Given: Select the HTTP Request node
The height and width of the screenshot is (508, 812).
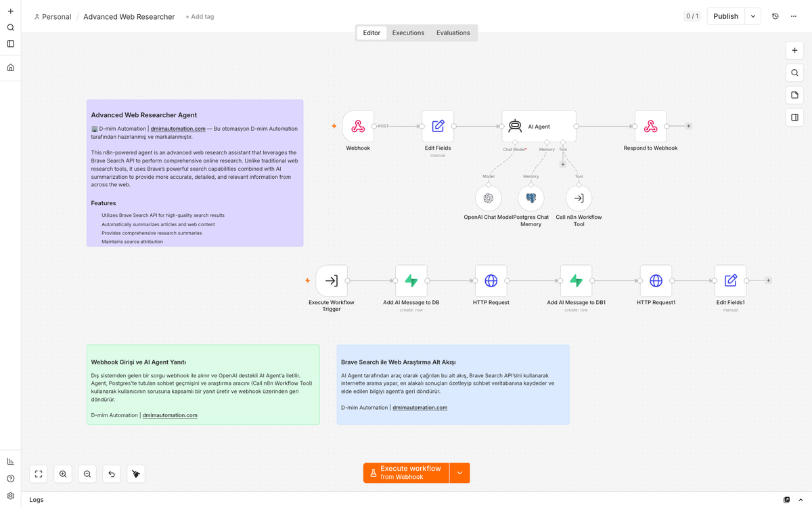Looking at the screenshot, I should (491, 281).
